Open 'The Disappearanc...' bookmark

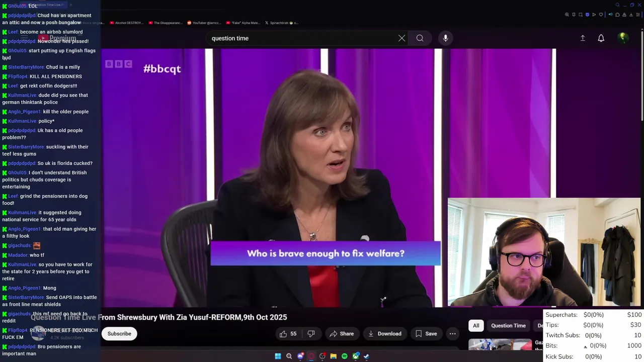click(165, 23)
